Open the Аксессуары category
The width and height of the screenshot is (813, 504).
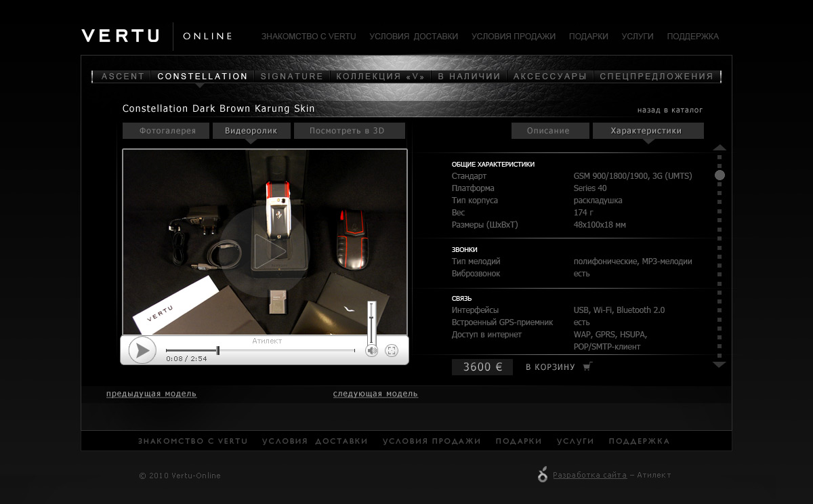coord(549,77)
